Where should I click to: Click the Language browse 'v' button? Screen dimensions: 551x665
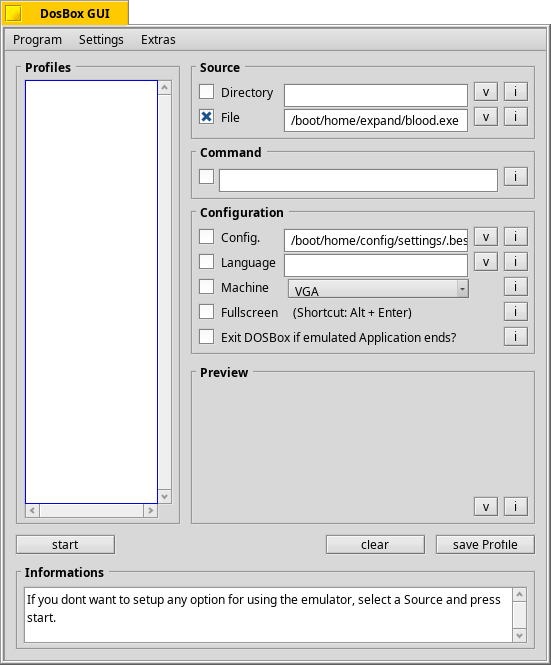click(486, 262)
